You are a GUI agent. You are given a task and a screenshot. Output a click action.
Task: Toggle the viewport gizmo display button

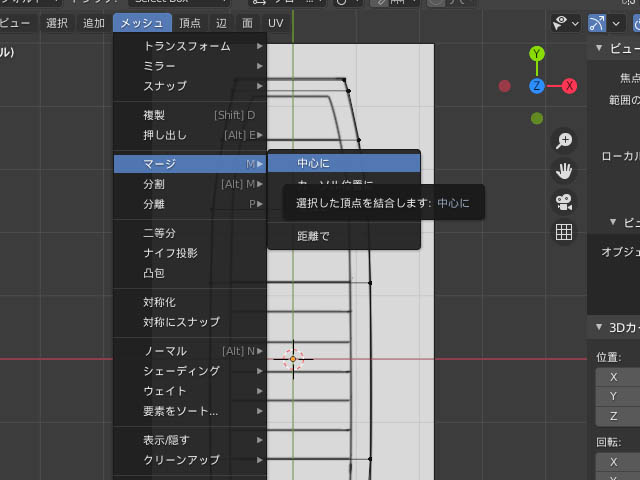coord(596,23)
